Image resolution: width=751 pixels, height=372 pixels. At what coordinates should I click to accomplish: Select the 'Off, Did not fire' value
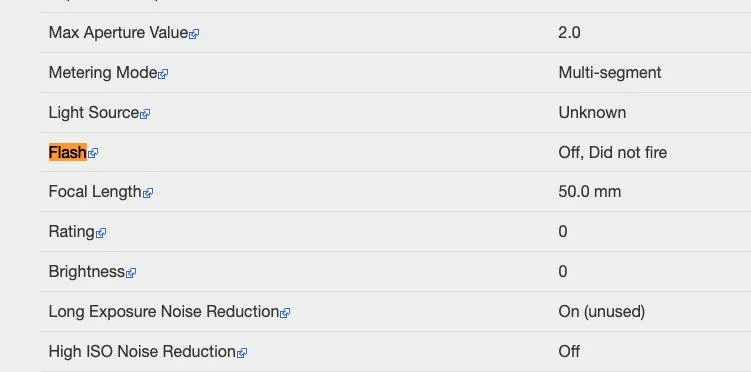pyautogui.click(x=613, y=152)
